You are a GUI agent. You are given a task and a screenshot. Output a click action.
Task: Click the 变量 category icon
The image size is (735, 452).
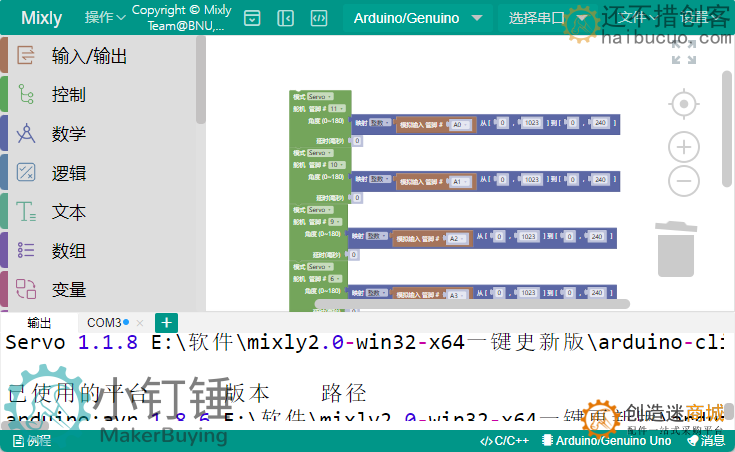tap(26, 289)
